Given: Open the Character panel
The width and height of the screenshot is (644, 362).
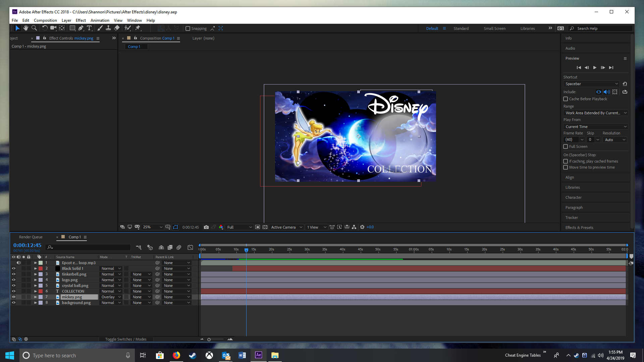Looking at the screenshot, I should pyautogui.click(x=574, y=197).
